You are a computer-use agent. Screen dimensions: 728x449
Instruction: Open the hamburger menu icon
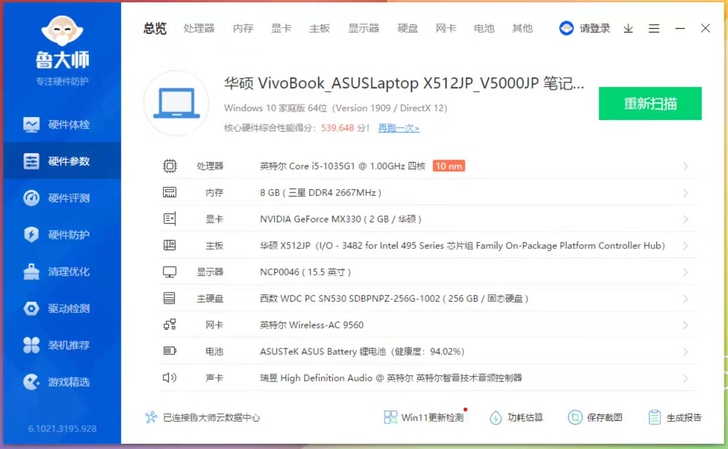[654, 29]
